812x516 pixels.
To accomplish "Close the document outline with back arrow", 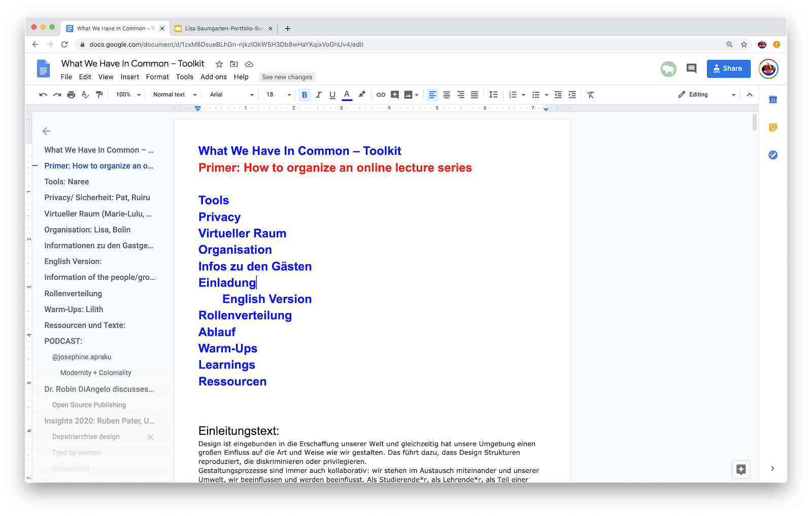I will pos(47,131).
